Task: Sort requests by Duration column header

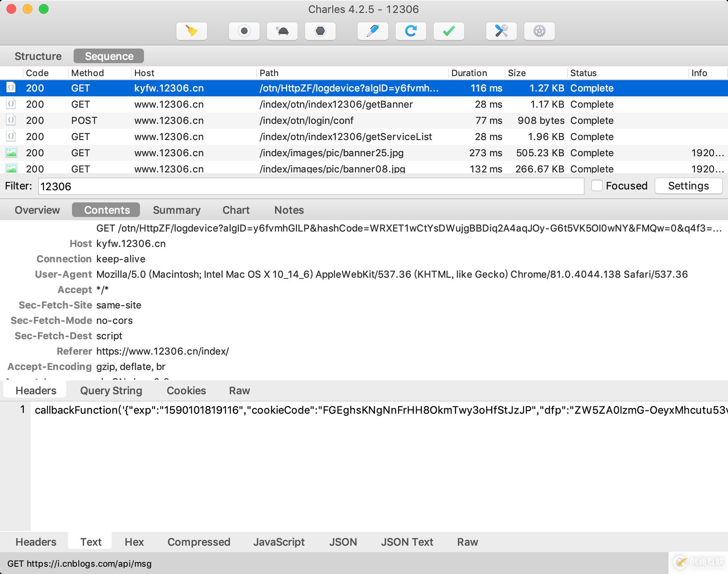Action: point(469,73)
